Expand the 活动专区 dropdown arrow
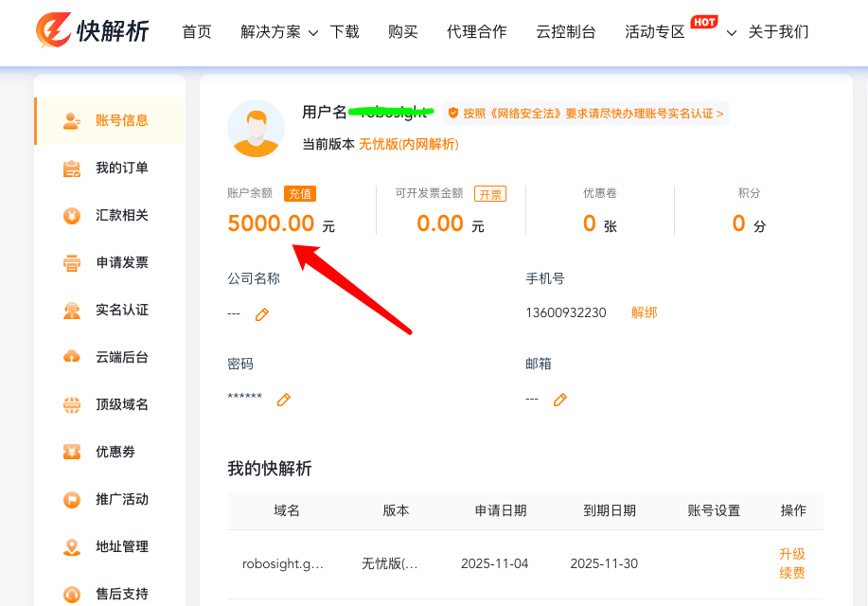The width and height of the screenshot is (868, 606). click(x=731, y=33)
